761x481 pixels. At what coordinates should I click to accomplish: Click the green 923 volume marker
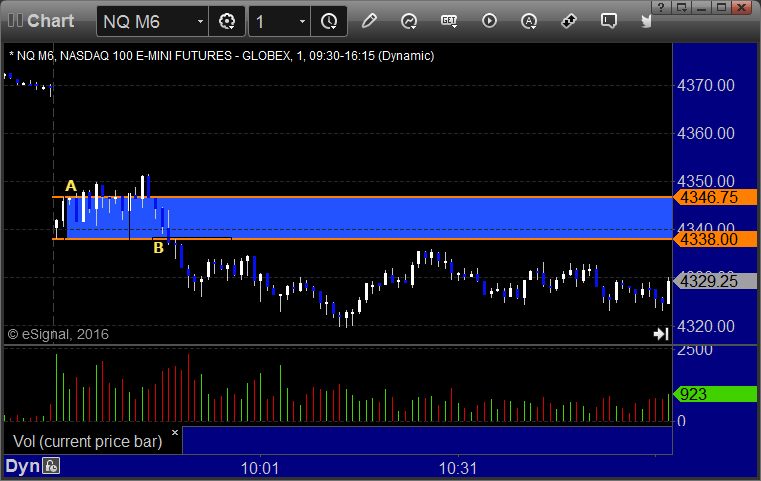click(714, 394)
